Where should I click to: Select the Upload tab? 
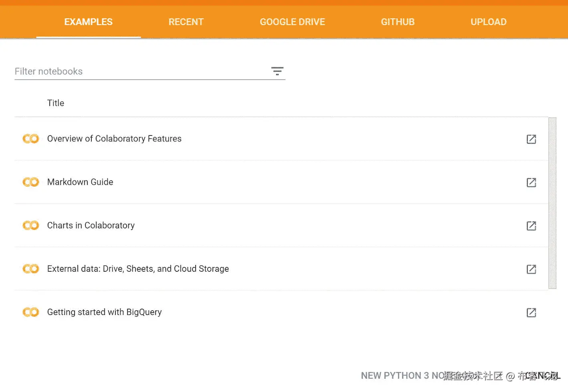tap(488, 22)
